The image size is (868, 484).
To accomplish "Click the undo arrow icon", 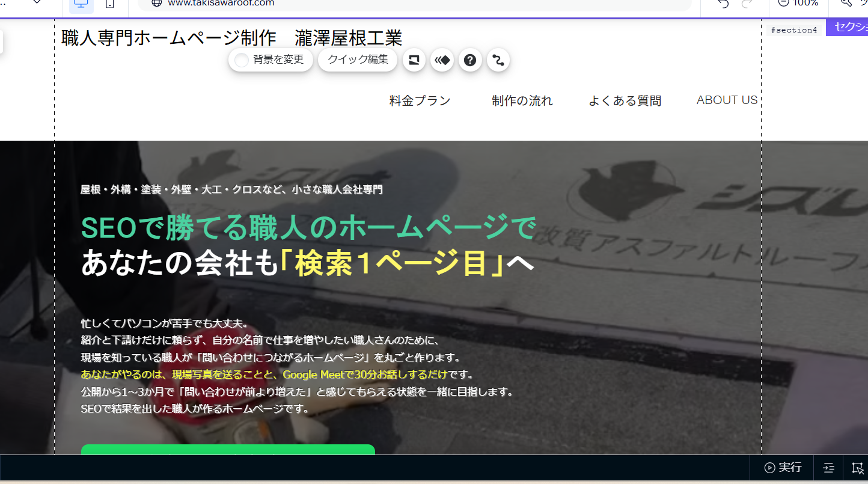I will [723, 4].
